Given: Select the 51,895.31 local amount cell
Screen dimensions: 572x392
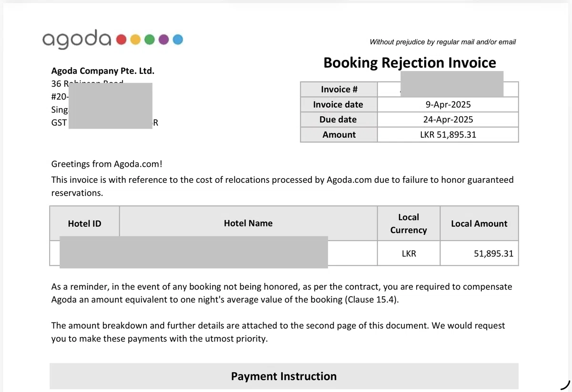Looking at the screenshot, I should 479,253.
